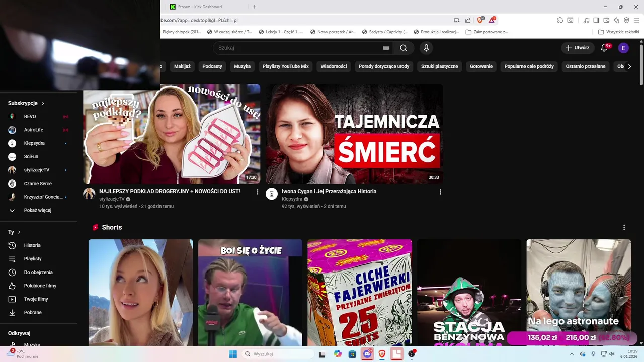This screenshot has width=644, height=362.
Task: Click the install/cast screen icon in address bar
Action: [456, 20]
